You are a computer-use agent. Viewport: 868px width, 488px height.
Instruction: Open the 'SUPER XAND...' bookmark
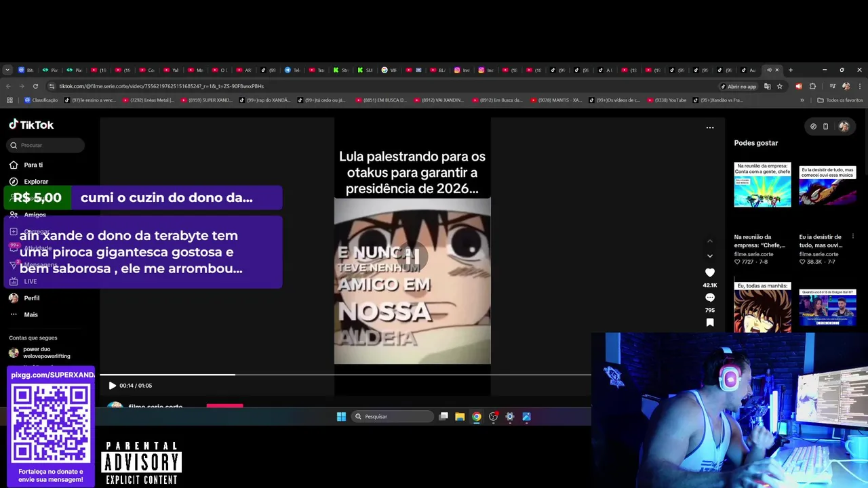206,100
